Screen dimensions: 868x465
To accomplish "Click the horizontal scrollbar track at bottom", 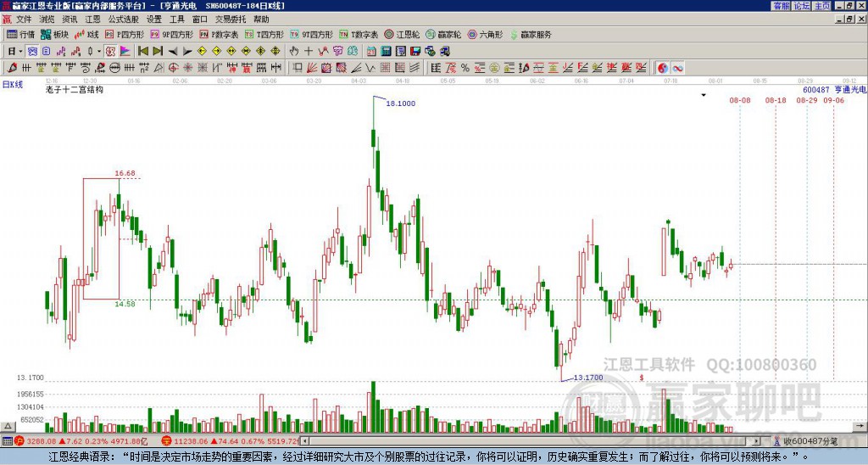I will (531, 441).
